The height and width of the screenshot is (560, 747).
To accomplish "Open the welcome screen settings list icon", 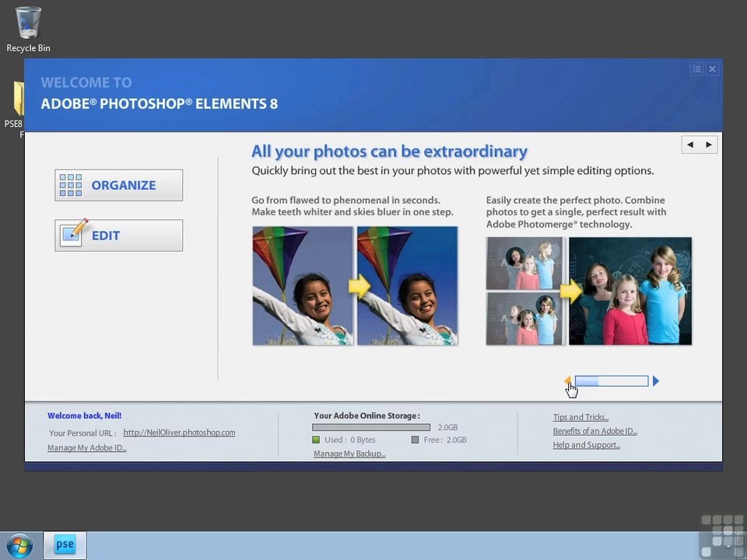I will coord(697,69).
